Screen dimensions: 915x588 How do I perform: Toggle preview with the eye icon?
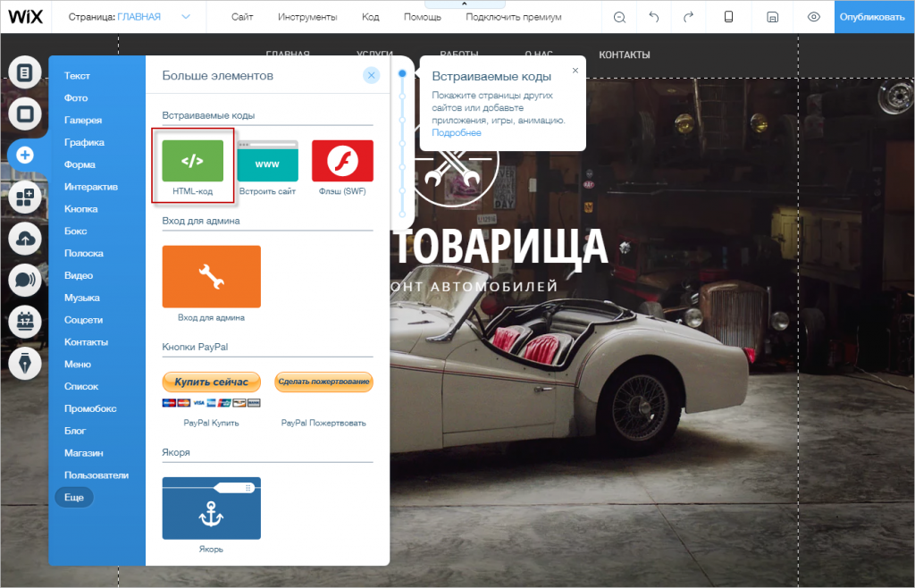pos(813,17)
